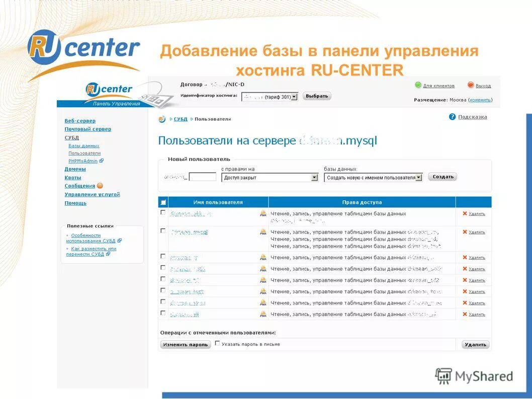Follow the Выход logout link
Image resolution: width=532 pixels, height=399 pixels.
(483, 86)
